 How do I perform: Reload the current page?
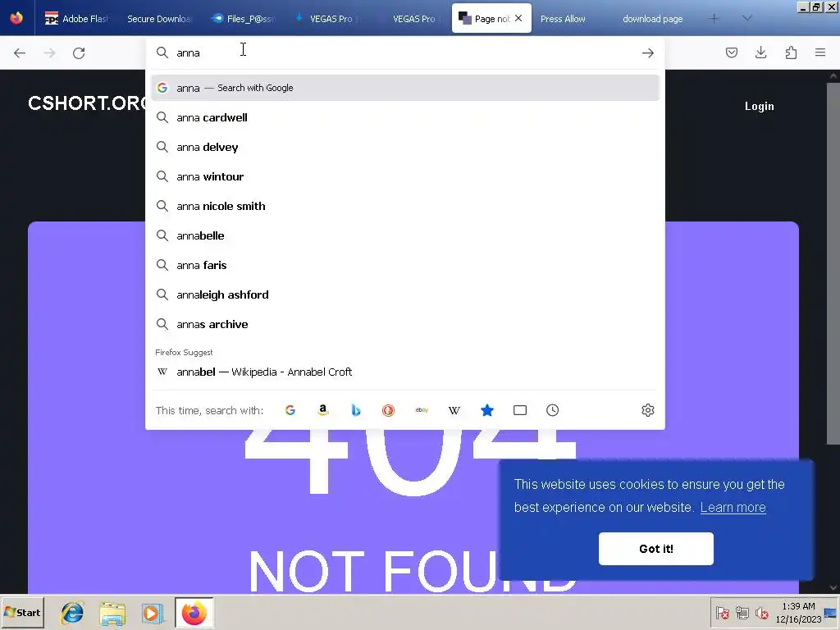coord(79,53)
